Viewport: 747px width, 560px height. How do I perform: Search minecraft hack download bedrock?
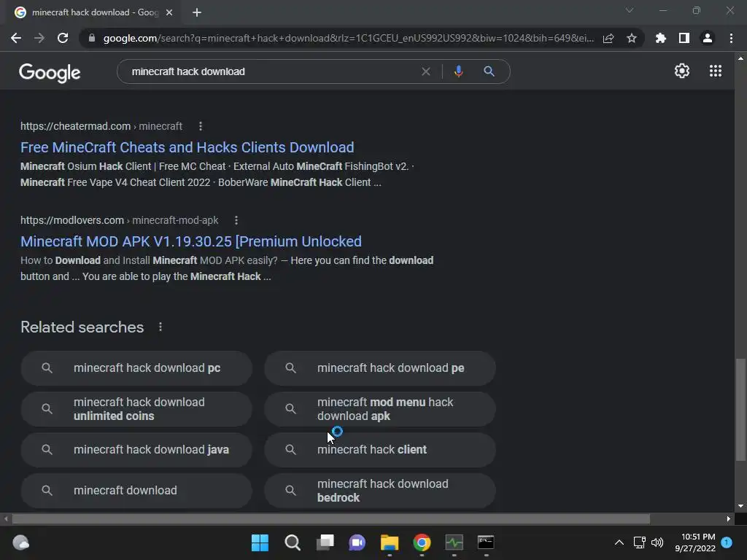[x=380, y=491]
